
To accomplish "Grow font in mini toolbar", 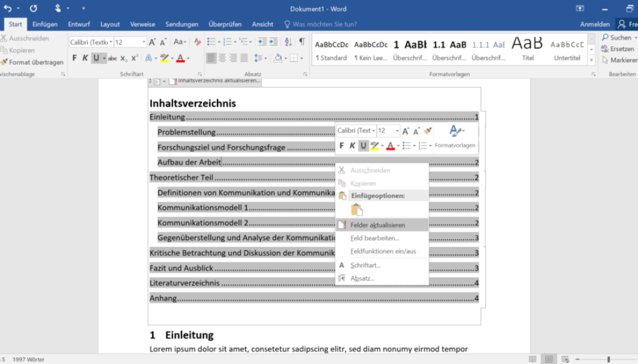I will click(405, 131).
